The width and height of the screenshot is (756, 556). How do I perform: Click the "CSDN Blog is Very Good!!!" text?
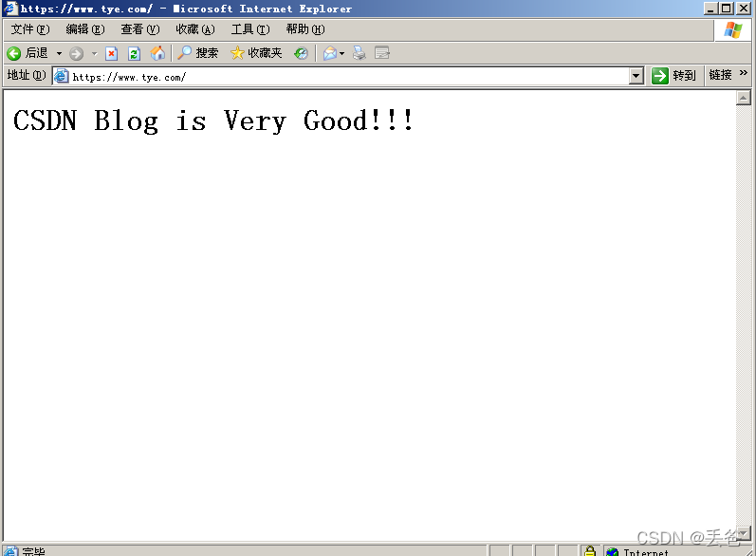point(213,120)
